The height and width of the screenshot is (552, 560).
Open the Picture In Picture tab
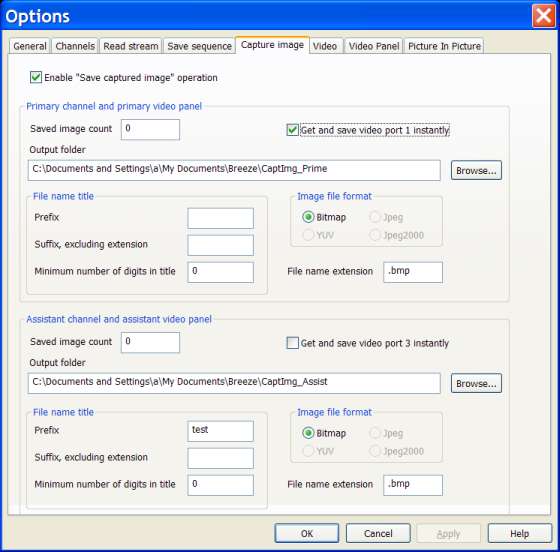pyautogui.click(x=444, y=46)
